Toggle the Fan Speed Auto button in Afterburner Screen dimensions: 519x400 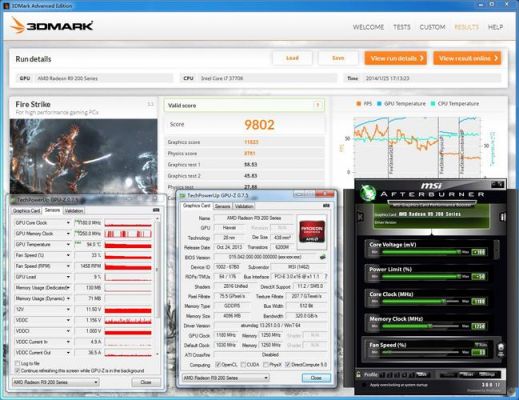[x=481, y=345]
